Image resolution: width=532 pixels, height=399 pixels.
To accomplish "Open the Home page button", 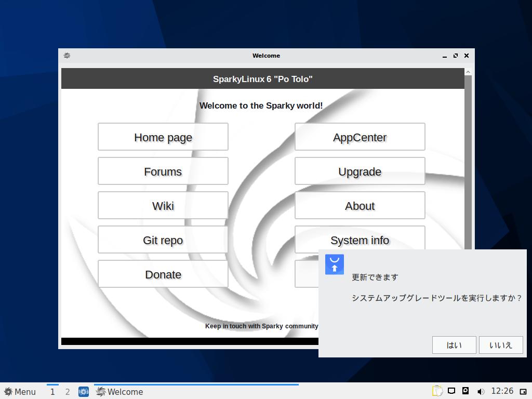I will pyautogui.click(x=163, y=137).
